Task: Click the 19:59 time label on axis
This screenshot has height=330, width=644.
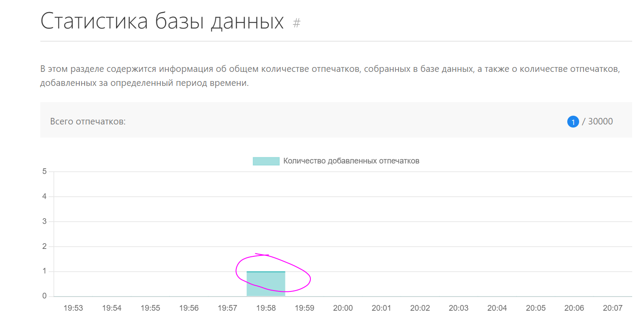Action: 304,308
